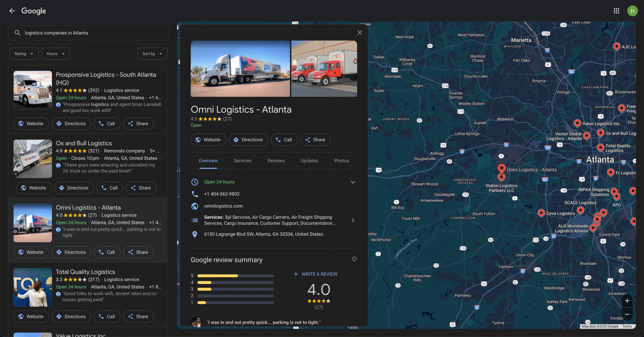
Task: Click Call button in Omni Logistics panel
Action: (284, 140)
